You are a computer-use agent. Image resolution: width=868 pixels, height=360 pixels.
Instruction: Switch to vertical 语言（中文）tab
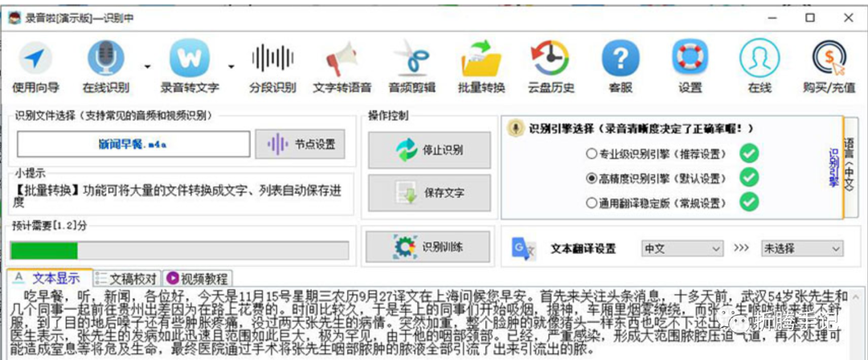pos(850,166)
